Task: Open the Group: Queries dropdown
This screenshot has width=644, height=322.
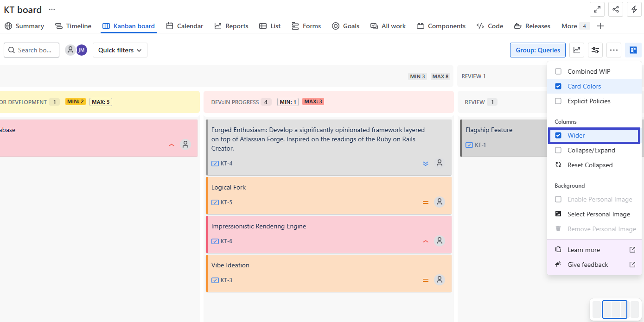Action: pyautogui.click(x=538, y=50)
